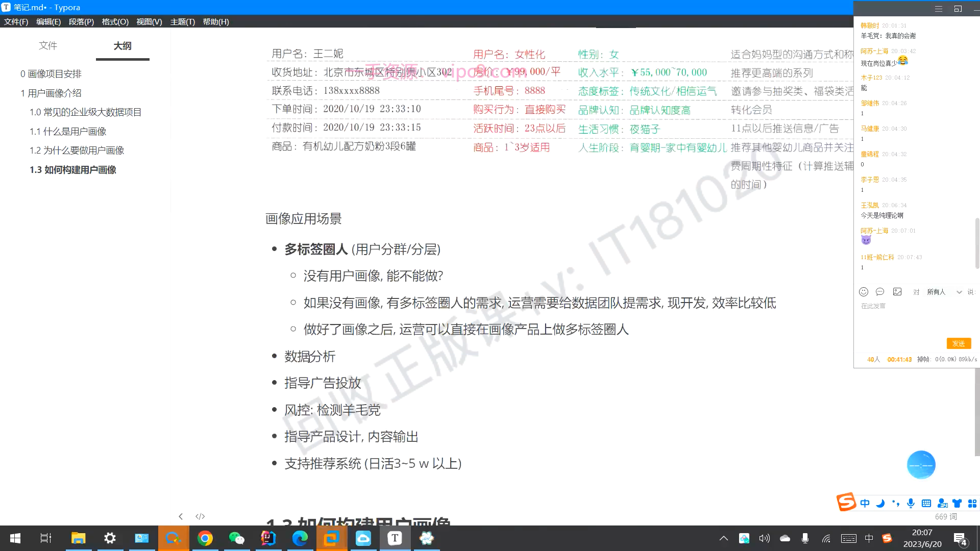Open Sogou skin shirt icon
The height and width of the screenshot is (551, 980).
[x=957, y=504]
